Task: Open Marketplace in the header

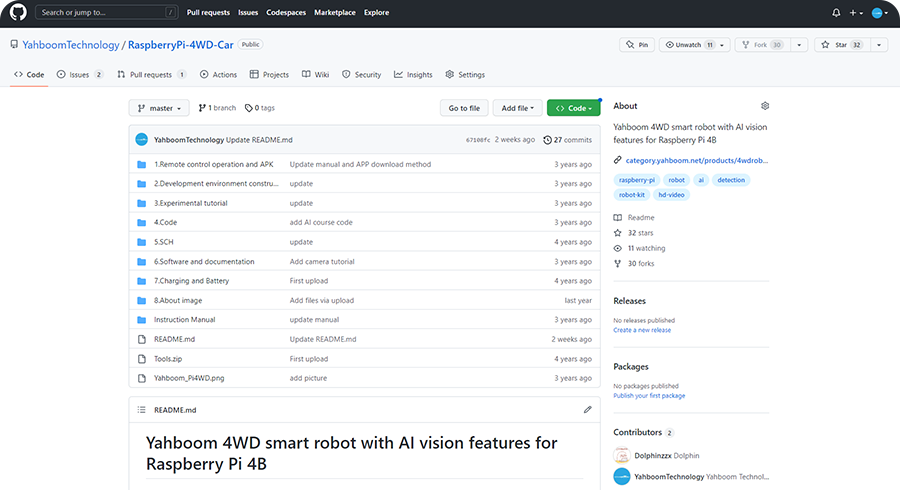Action: [x=335, y=13]
